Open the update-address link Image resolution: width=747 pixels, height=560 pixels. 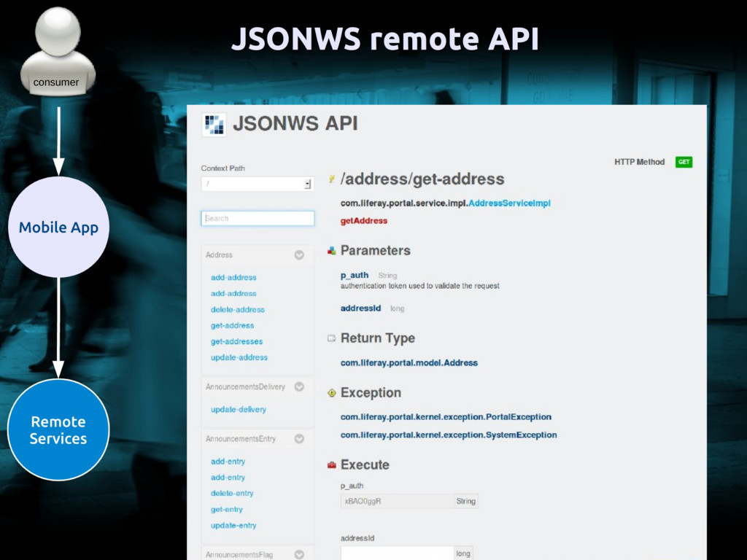(239, 357)
